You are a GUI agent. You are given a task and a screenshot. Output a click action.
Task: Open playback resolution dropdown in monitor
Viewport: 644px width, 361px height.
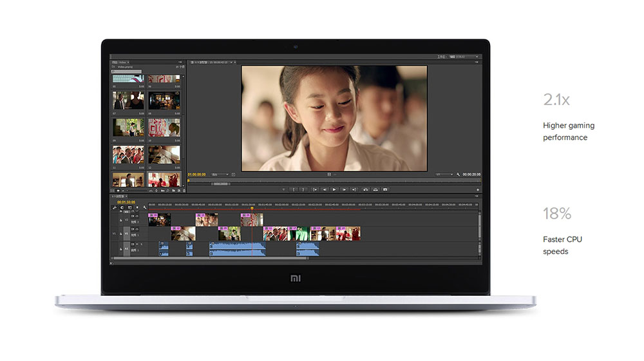tap(444, 175)
